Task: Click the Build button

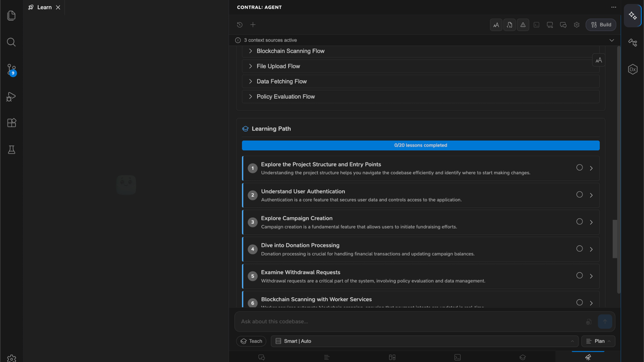Action: [601, 25]
